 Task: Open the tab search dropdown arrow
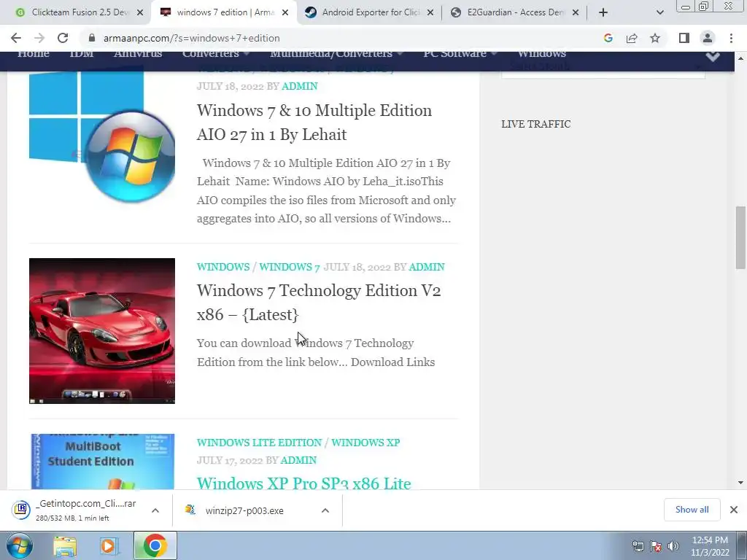[x=659, y=13]
